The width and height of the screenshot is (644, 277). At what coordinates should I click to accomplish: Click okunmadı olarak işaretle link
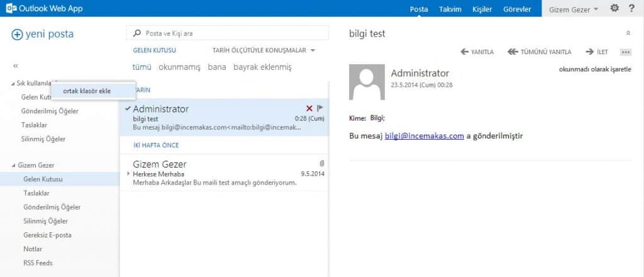click(x=594, y=69)
